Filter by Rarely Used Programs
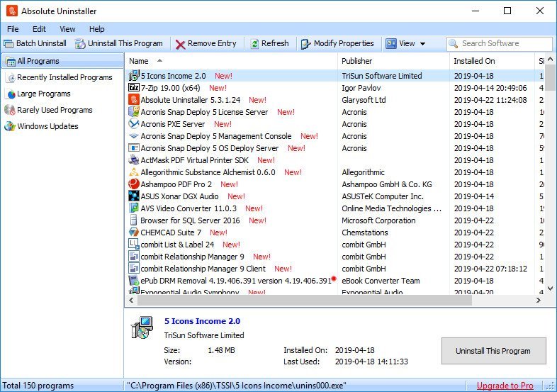The image size is (557, 392). point(55,110)
